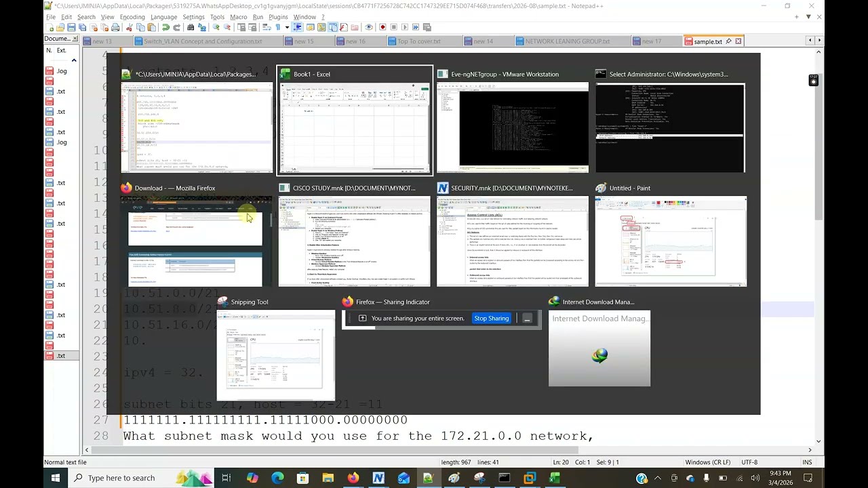Viewport: 868px width, 488px height.
Task: Click the Stop recording macro icon
Action: pyautogui.click(x=394, y=27)
